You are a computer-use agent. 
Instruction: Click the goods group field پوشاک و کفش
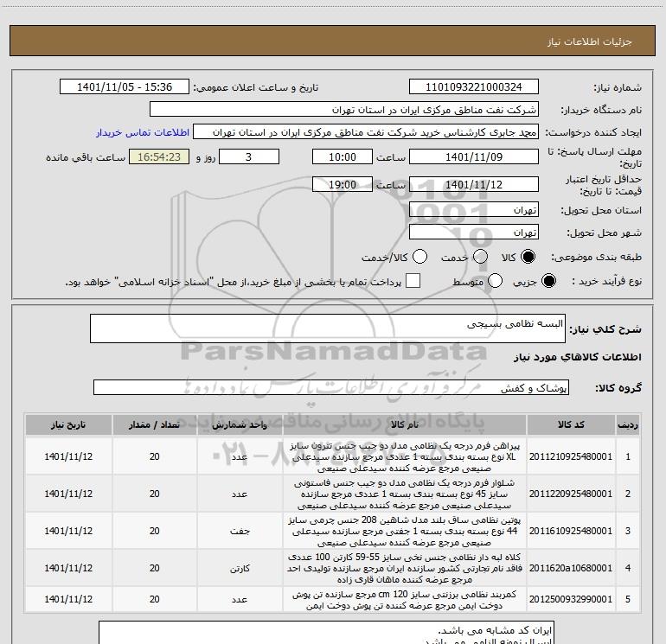pyautogui.click(x=331, y=387)
